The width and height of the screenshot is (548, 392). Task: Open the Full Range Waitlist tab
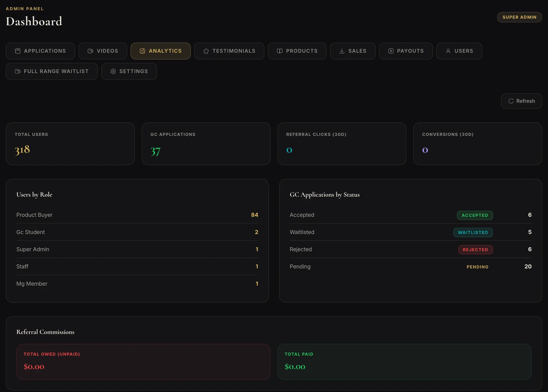click(x=52, y=71)
